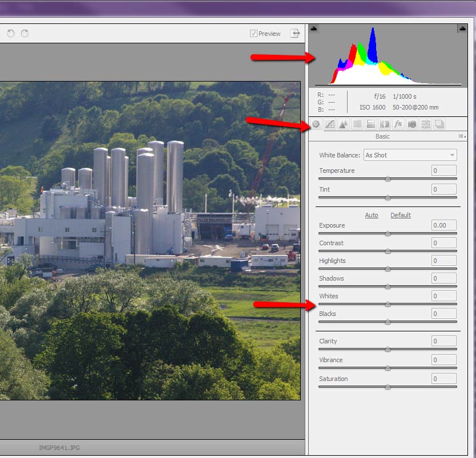Open the Detail sharpening tab
The height and width of the screenshot is (458, 476).
pyautogui.click(x=344, y=124)
